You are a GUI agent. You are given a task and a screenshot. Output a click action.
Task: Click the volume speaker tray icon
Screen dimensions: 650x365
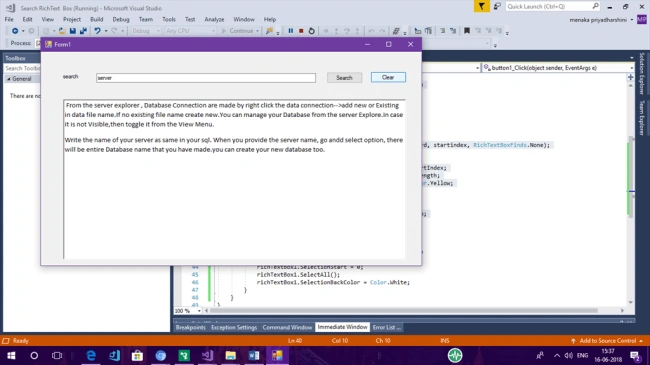point(569,355)
